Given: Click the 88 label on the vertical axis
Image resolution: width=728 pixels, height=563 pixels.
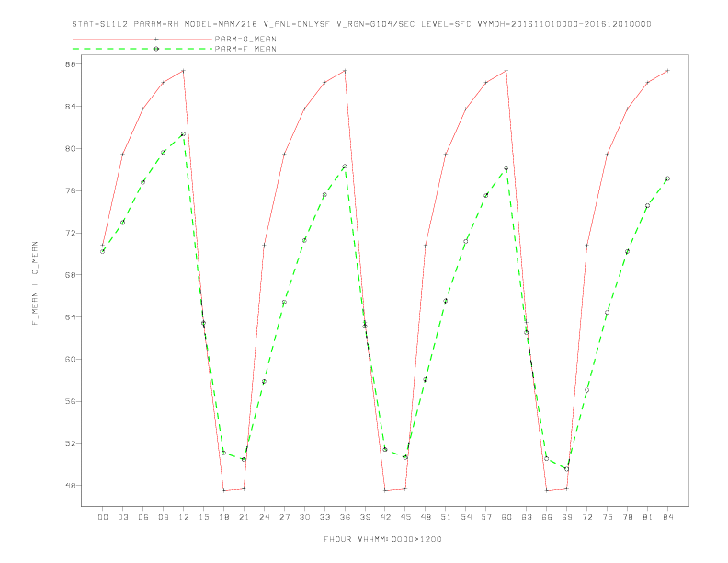Looking at the screenshot, I should point(70,64).
